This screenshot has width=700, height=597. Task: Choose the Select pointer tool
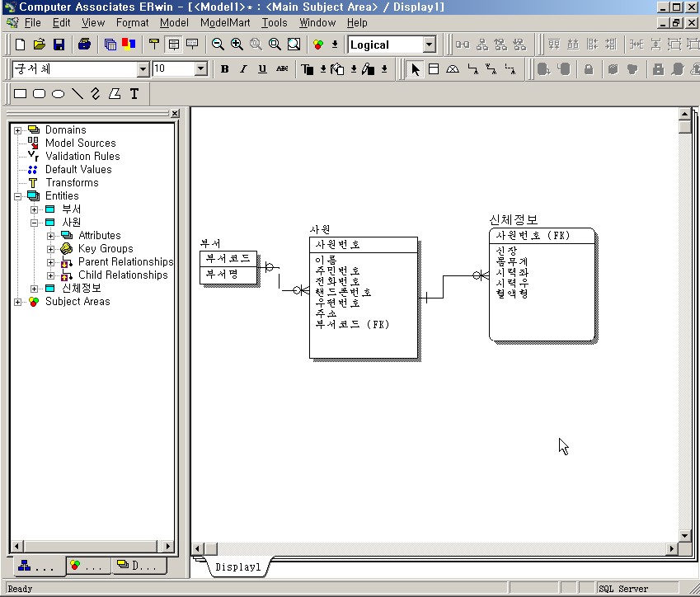tap(416, 69)
